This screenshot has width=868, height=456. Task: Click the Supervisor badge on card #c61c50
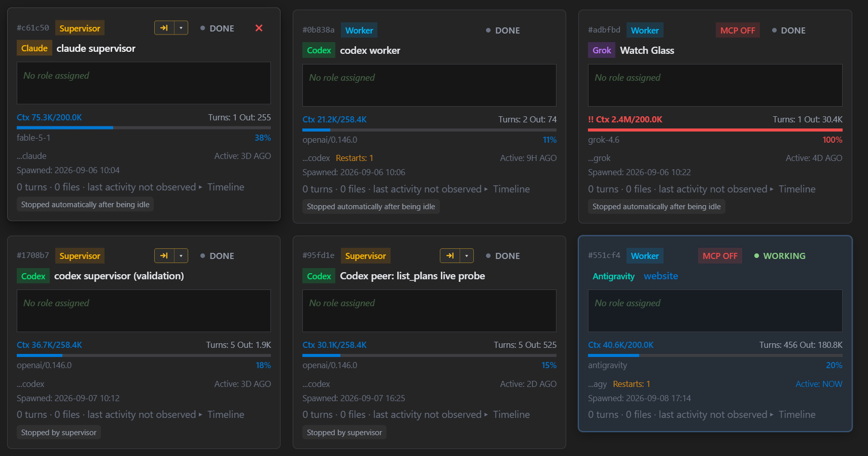point(80,28)
